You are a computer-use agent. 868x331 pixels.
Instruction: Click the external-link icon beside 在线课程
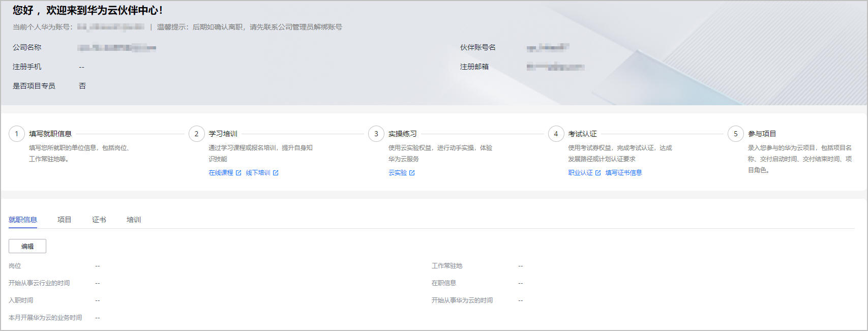238,173
